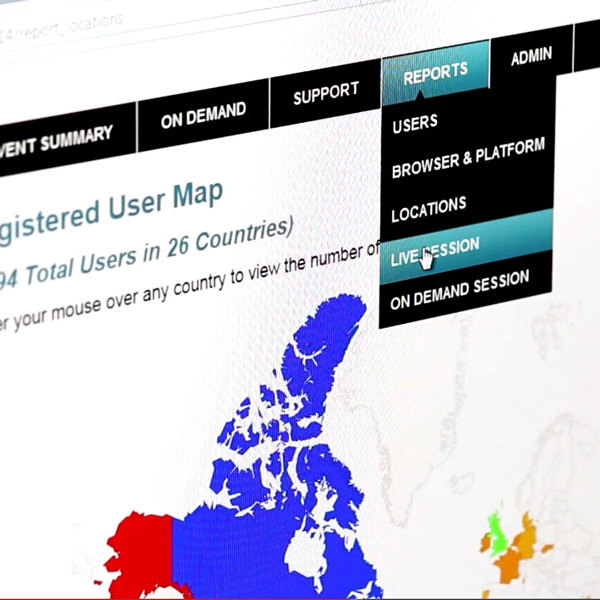Open the Reports menu tab
The height and width of the screenshot is (600, 600).
[x=435, y=73]
